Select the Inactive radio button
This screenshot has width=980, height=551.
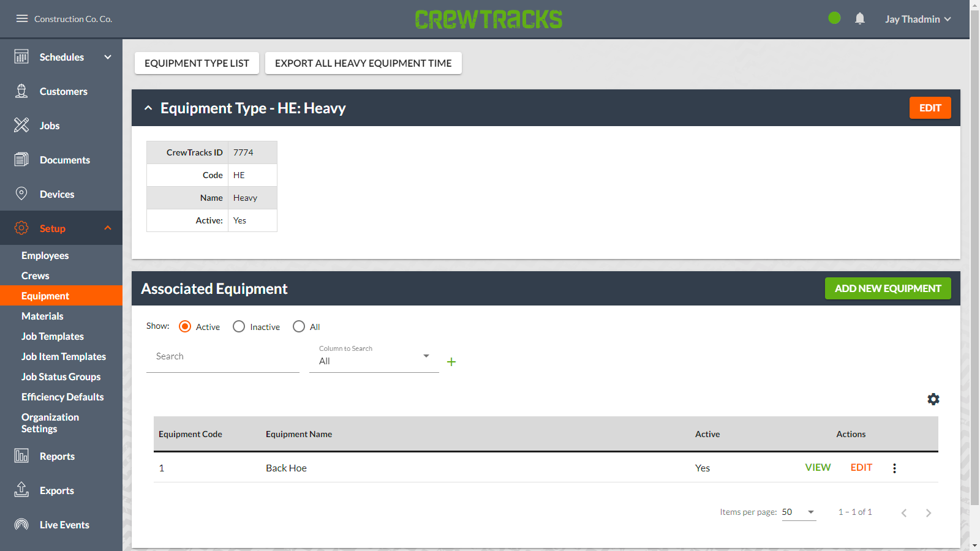click(239, 326)
